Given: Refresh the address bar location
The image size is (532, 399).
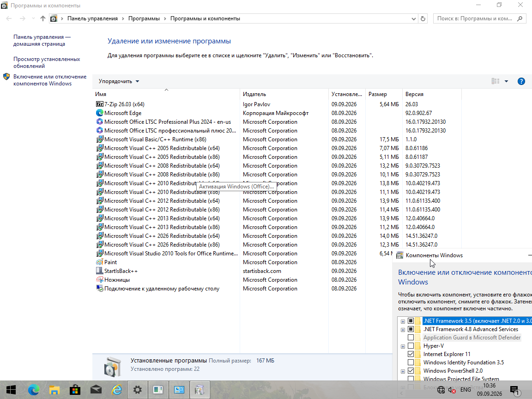Looking at the screenshot, I should pos(423,18).
